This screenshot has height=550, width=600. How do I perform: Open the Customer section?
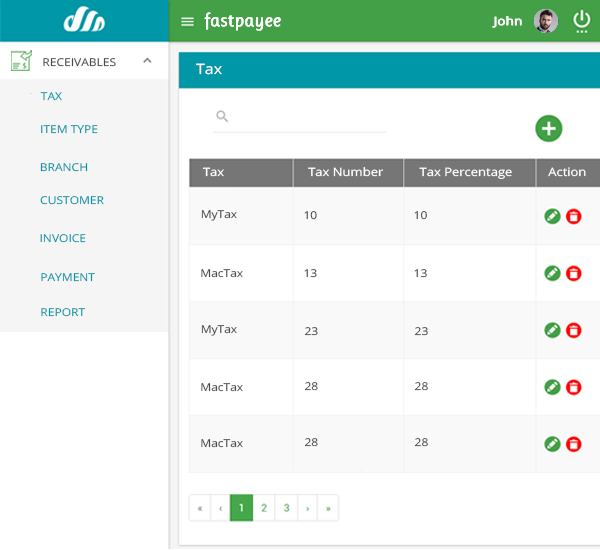72,200
